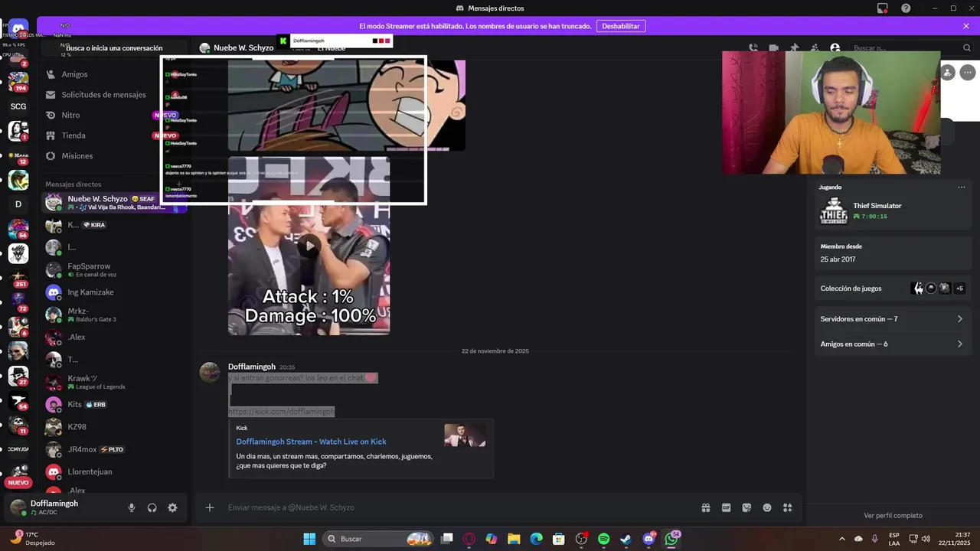This screenshot has width=980, height=551.
Task: Open the SCG server in sidebar
Action: (x=18, y=106)
